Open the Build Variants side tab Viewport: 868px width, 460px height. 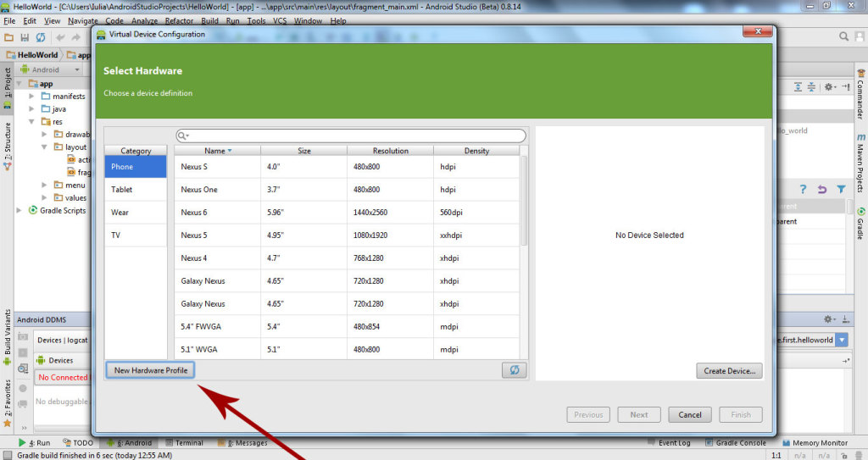coord(7,336)
